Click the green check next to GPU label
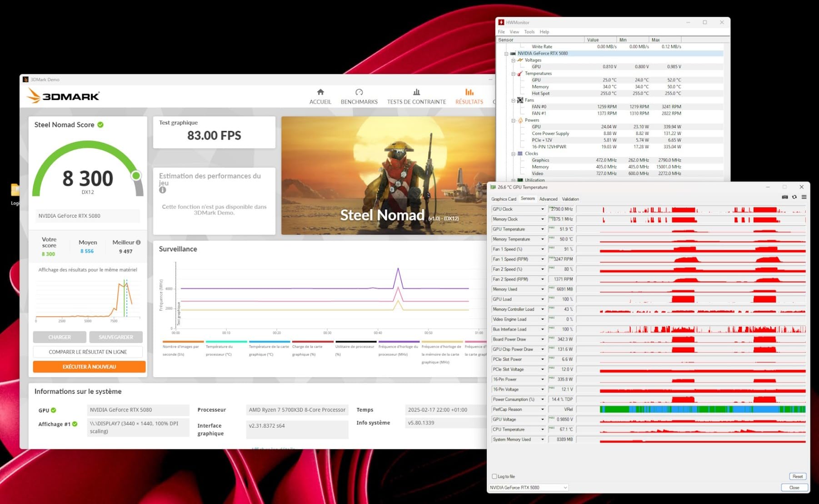The width and height of the screenshot is (819, 504). pos(54,410)
